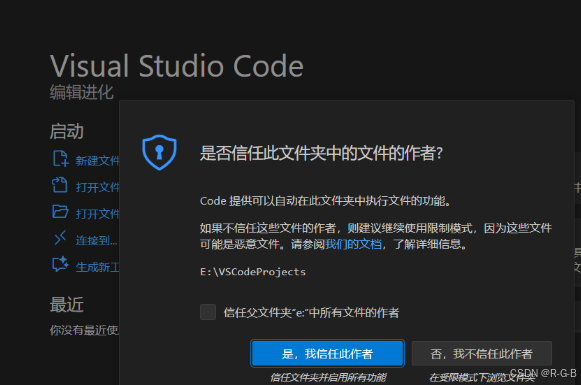Follow the 我们的文档 documentation link
The image size is (581, 385).
coord(353,244)
